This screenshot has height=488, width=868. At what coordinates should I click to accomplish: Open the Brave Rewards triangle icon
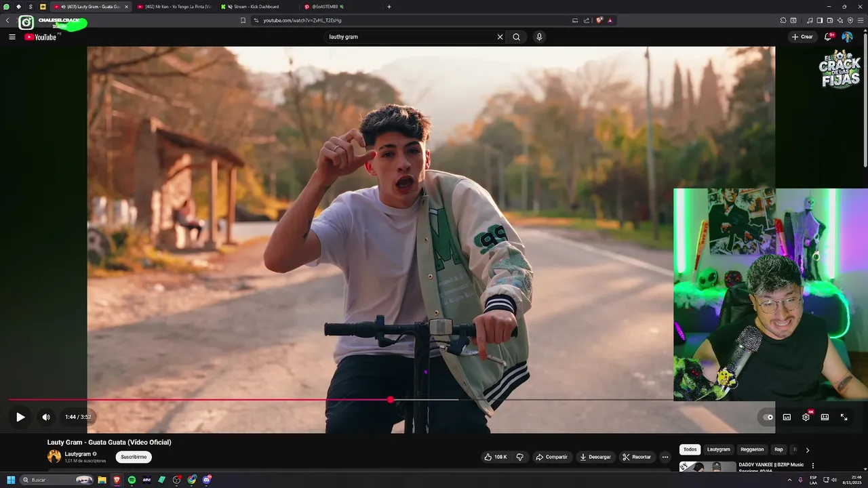(610, 20)
